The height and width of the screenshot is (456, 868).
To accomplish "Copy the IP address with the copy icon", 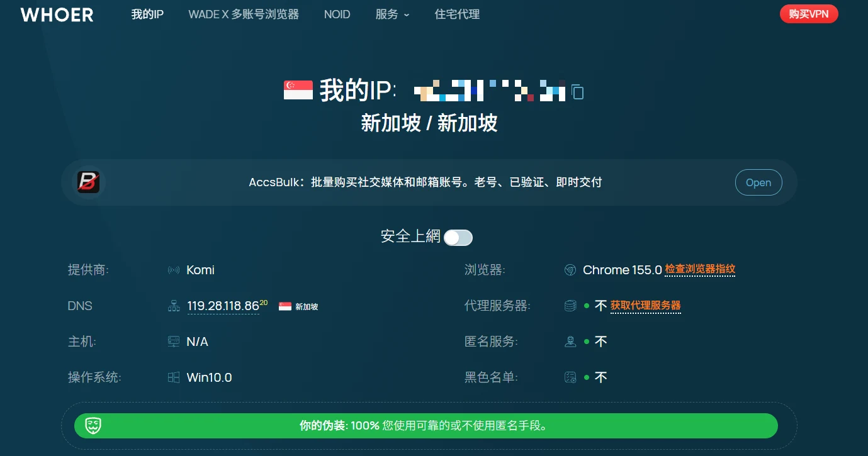I will pyautogui.click(x=578, y=92).
